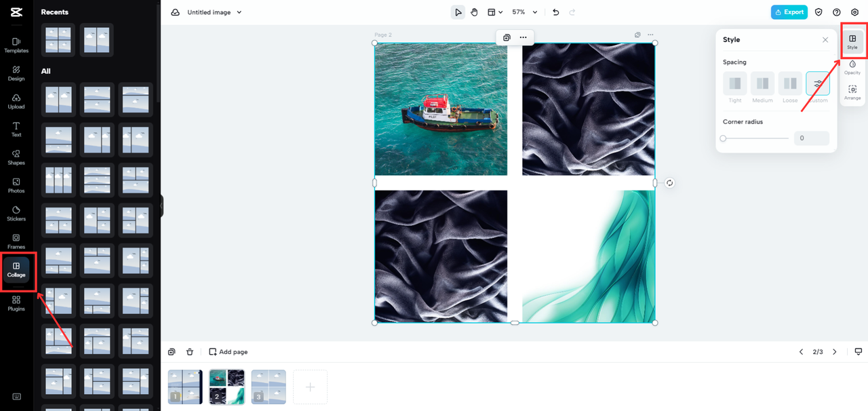Click the keyboard shortcuts icon at sidebar bottom
Screen dimensions: 868x411
(16, 397)
